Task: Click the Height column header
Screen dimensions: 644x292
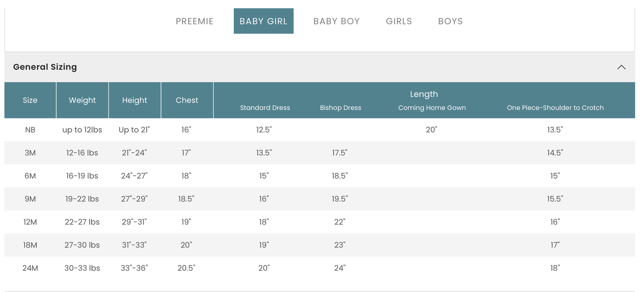Action: tap(135, 100)
